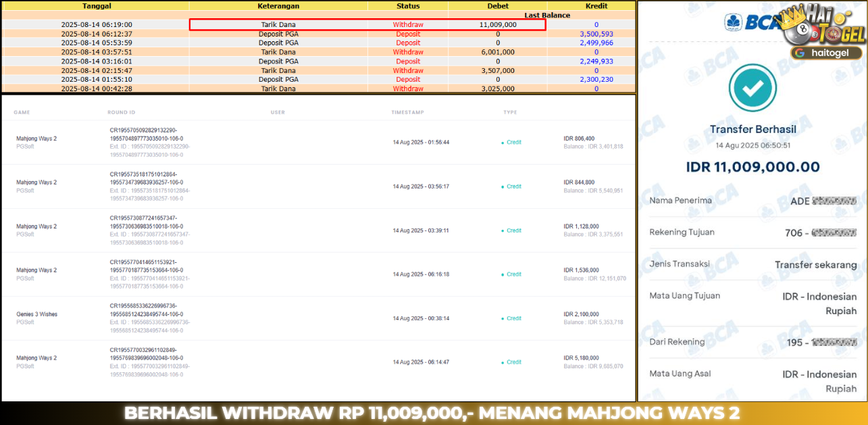The image size is (868, 425).
Task: Click the TYPE column header
Action: coord(510,113)
